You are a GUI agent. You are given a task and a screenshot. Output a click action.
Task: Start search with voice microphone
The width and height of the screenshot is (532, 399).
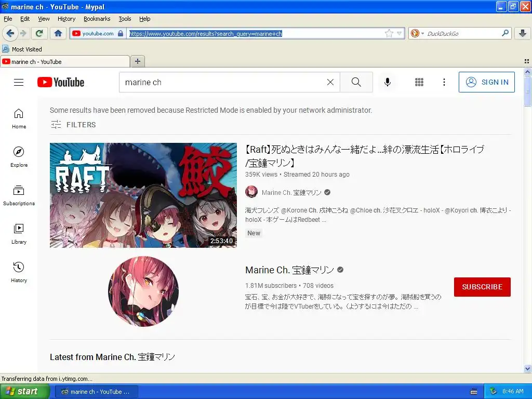(x=388, y=82)
